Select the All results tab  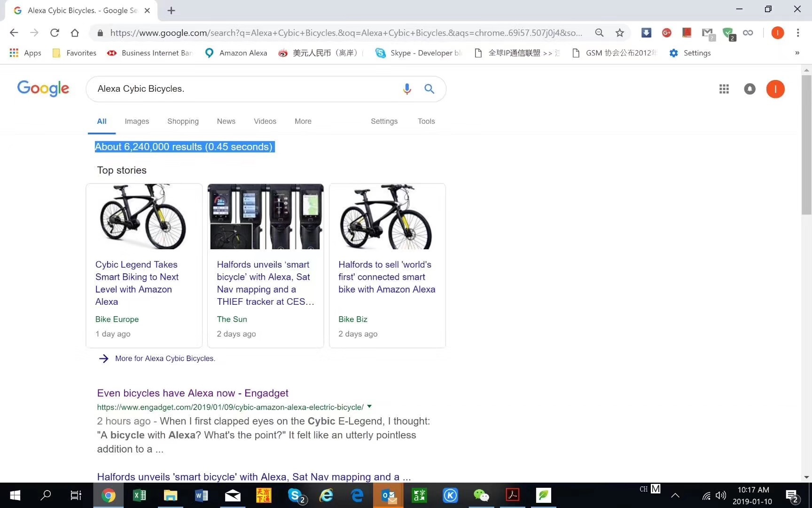pyautogui.click(x=101, y=121)
